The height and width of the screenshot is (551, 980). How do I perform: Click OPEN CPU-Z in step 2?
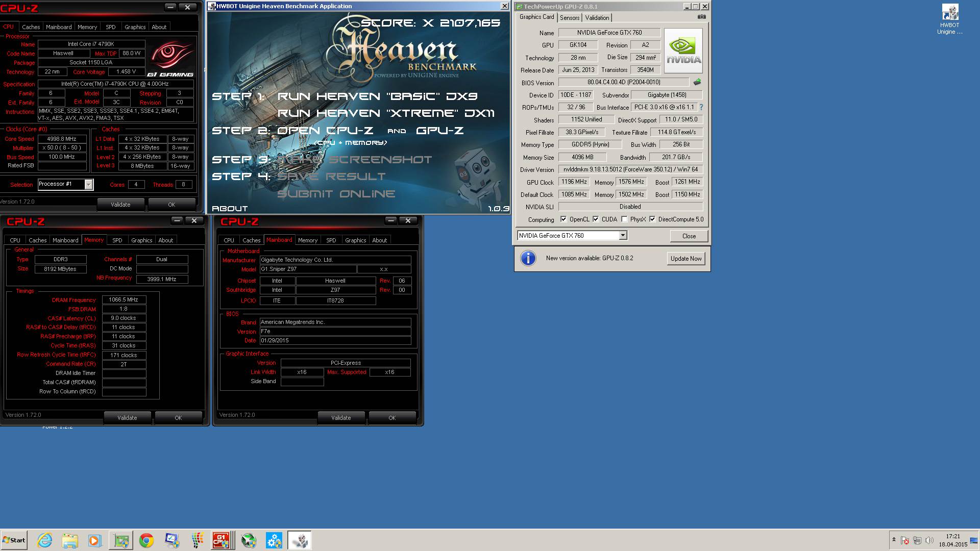pos(325,131)
